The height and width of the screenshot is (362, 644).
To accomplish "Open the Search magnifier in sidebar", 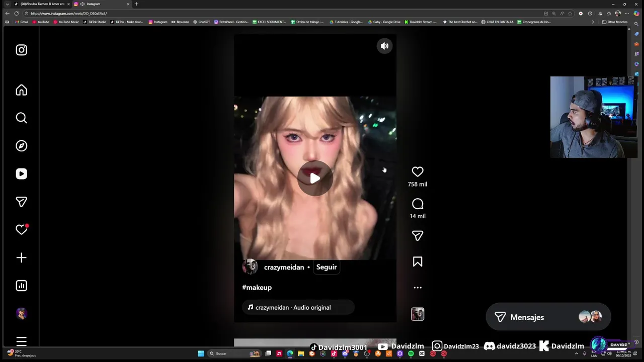I will (x=21, y=118).
